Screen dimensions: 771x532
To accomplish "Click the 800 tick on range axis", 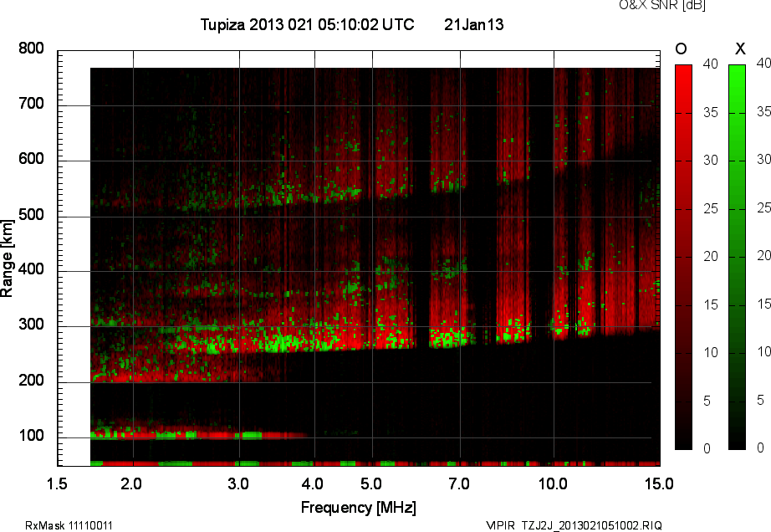I will (x=32, y=49).
